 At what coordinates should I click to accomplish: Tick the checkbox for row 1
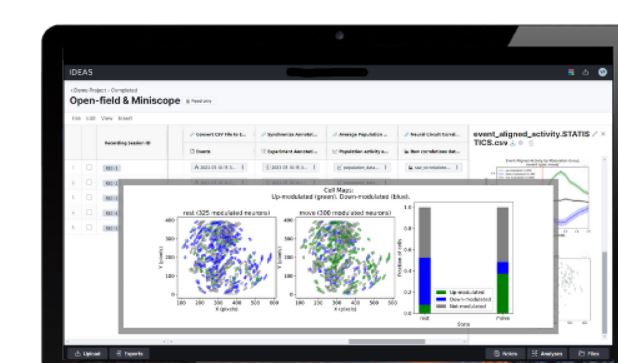click(x=89, y=168)
